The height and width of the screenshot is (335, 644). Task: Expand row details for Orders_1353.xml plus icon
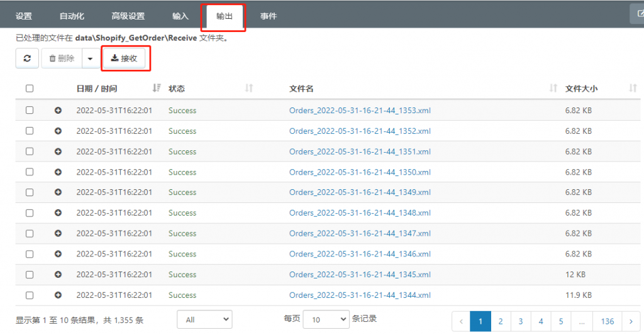(x=58, y=111)
